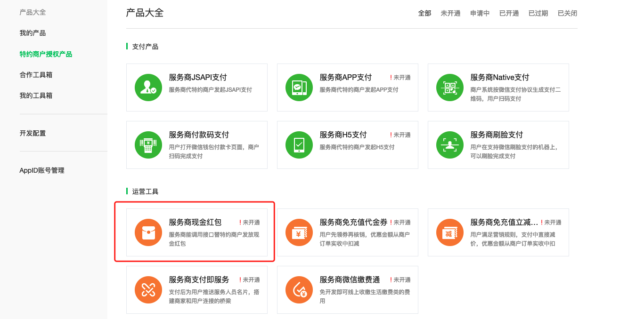Click 未开通 status on 服务商支付即服务 card
The height and width of the screenshot is (319, 644).
pyautogui.click(x=250, y=280)
